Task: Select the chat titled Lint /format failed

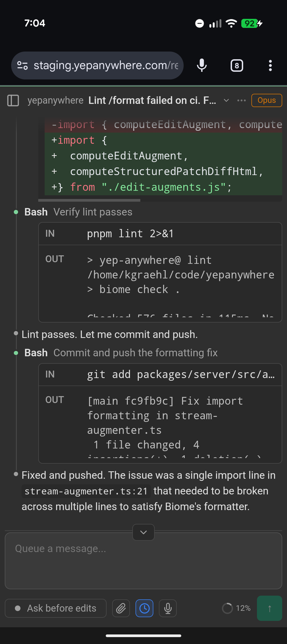Action: (x=152, y=100)
